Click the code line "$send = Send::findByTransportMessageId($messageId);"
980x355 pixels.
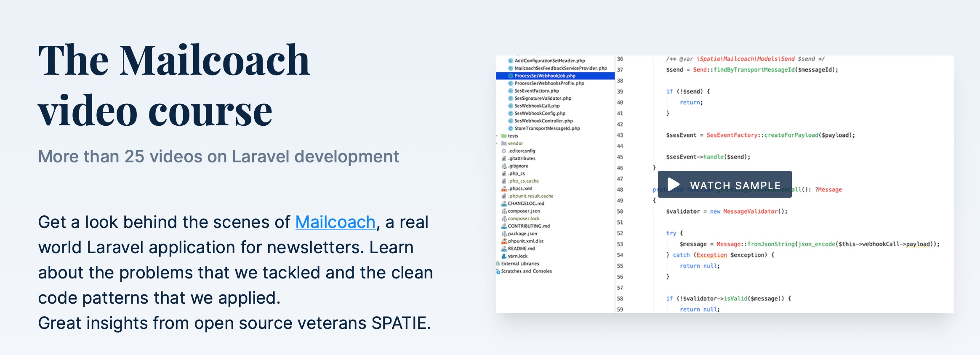[752, 70]
